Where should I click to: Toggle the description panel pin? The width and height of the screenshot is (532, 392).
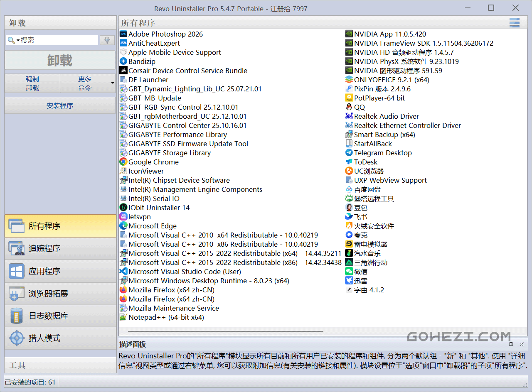click(511, 344)
